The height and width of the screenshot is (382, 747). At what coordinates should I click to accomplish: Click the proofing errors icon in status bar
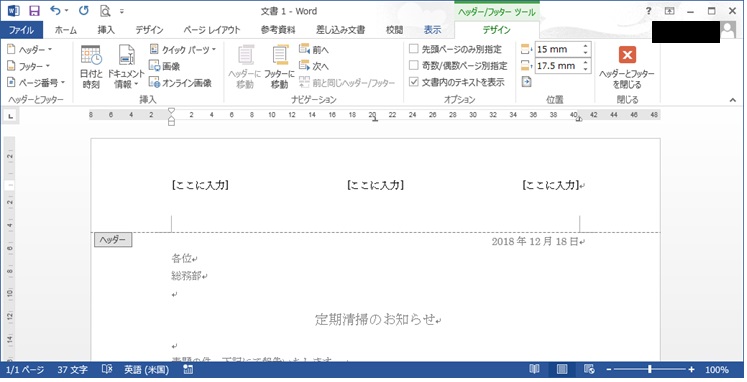click(x=107, y=369)
